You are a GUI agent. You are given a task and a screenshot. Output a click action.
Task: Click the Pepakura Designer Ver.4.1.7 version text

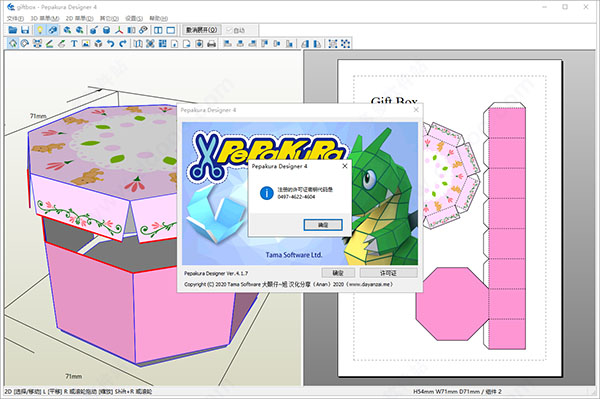pyautogui.click(x=216, y=273)
